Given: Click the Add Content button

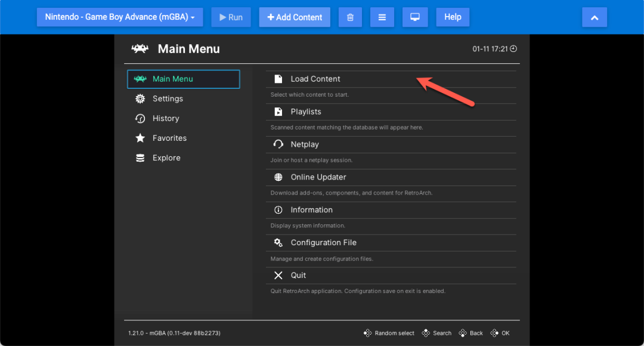Looking at the screenshot, I should tap(295, 17).
